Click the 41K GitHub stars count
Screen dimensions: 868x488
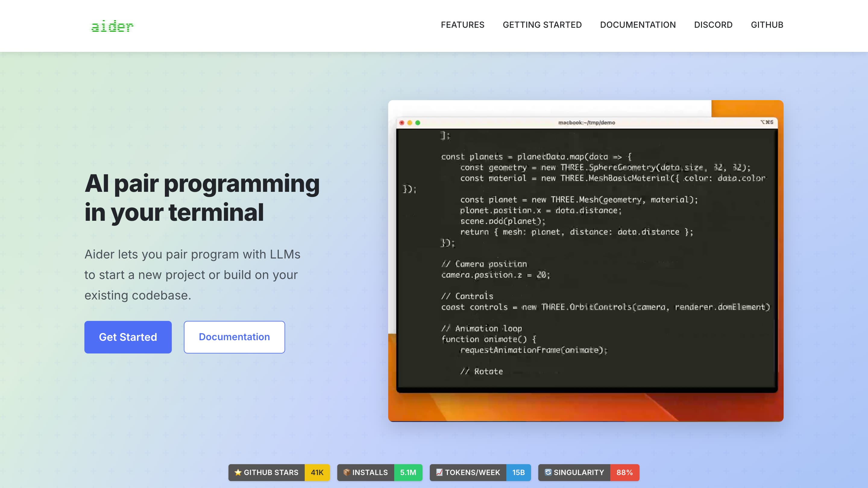point(317,473)
